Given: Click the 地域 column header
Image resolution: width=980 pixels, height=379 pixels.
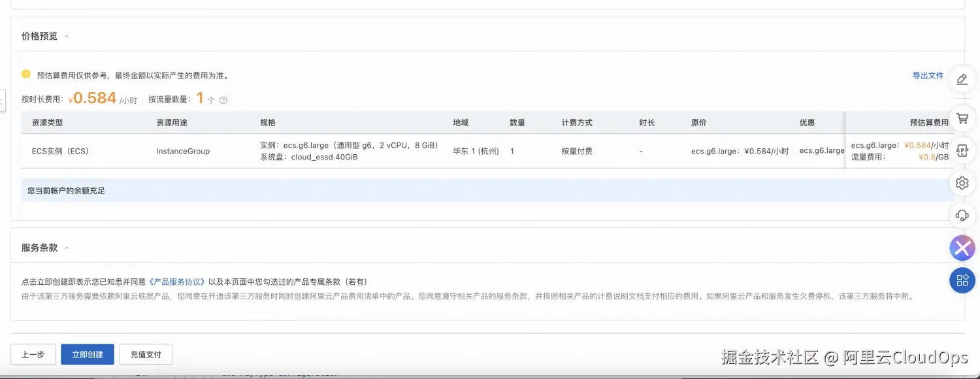Looking at the screenshot, I should tap(461, 123).
